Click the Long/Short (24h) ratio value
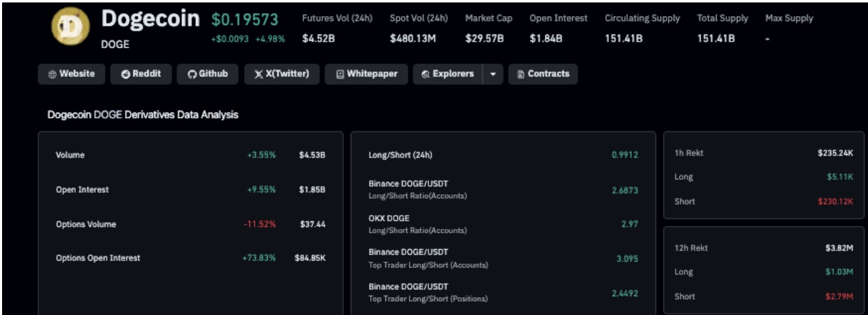This screenshot has height=315, width=868. point(624,155)
